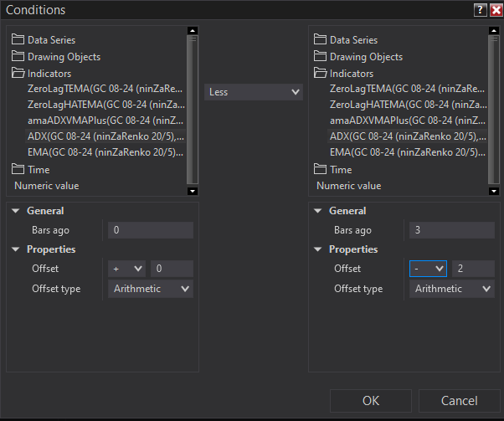Open right Time folder icon
The image size is (504, 421).
pos(320,169)
